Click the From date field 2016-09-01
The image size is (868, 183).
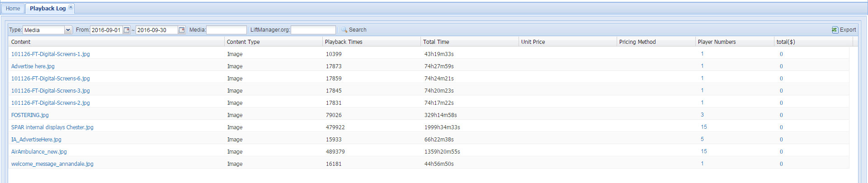click(x=106, y=30)
